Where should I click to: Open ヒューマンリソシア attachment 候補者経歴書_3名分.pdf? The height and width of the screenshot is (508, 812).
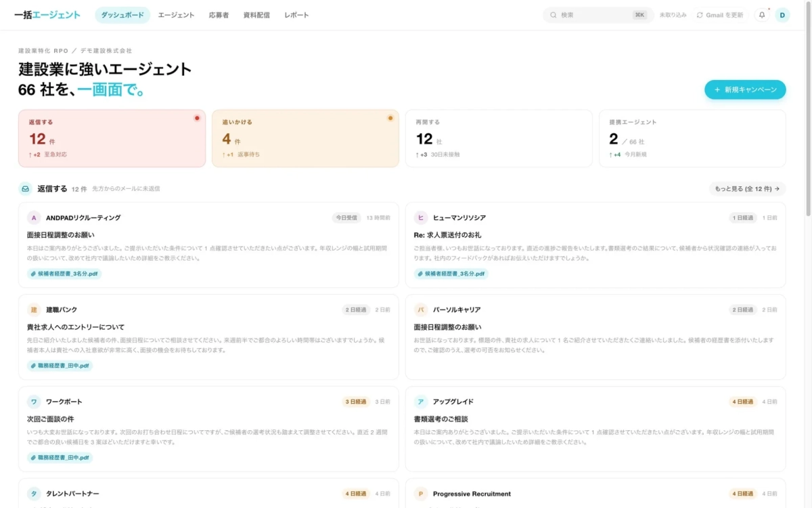tap(451, 274)
